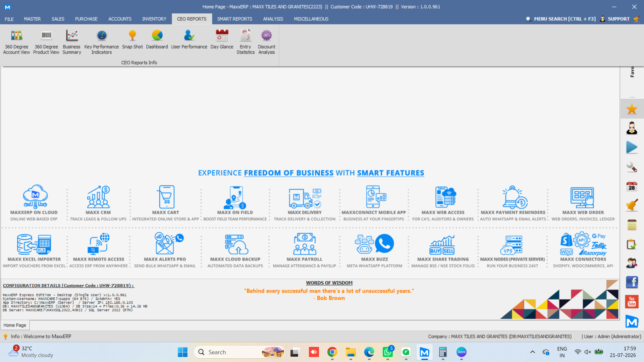
Task: Click the Maxx Cloud Backup icon
Action: pos(237,244)
